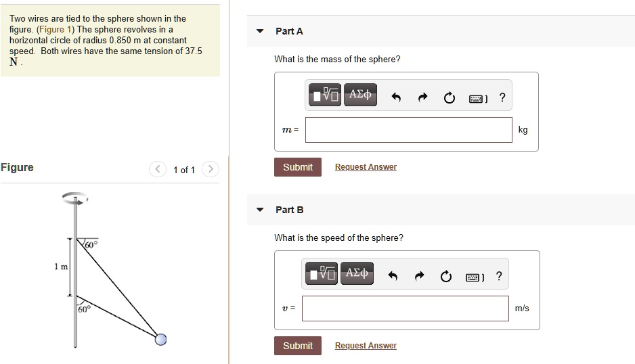This screenshot has width=635, height=364.
Task: Reset the Part B answer field
Action: click(445, 277)
